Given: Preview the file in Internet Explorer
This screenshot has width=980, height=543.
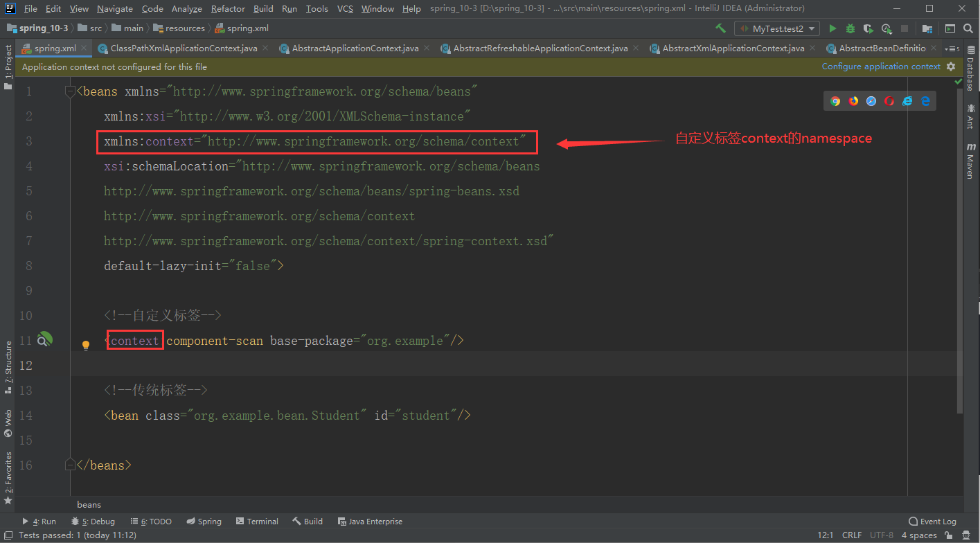Looking at the screenshot, I should tap(907, 101).
